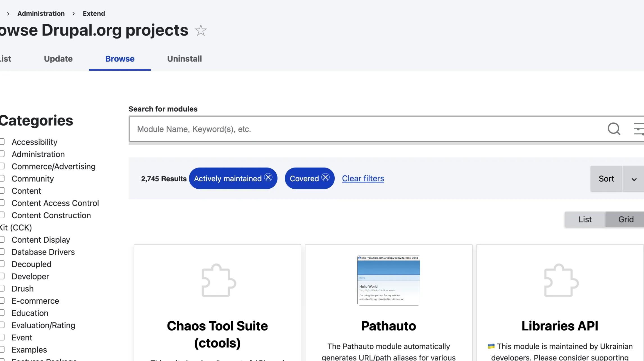
Task: Enable the Developer category checkbox
Action: pyautogui.click(x=2, y=276)
